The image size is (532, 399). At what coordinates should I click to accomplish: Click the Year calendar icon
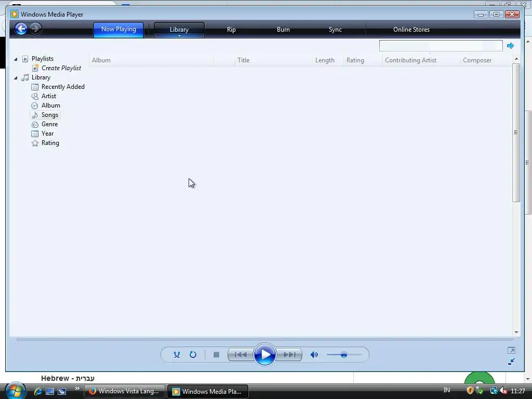tap(35, 134)
